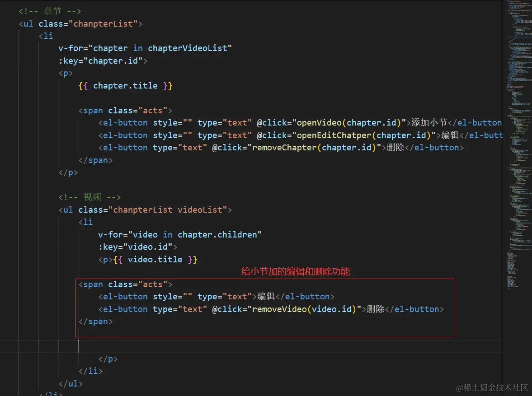Click the 编辑 el-button line without a click handler
The image size is (532, 396).
click(x=217, y=297)
